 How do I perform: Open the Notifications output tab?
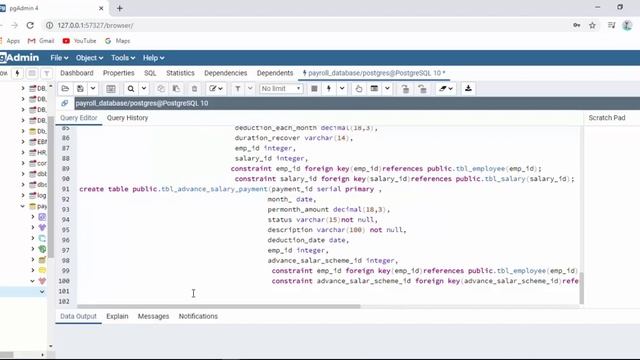coord(198,316)
